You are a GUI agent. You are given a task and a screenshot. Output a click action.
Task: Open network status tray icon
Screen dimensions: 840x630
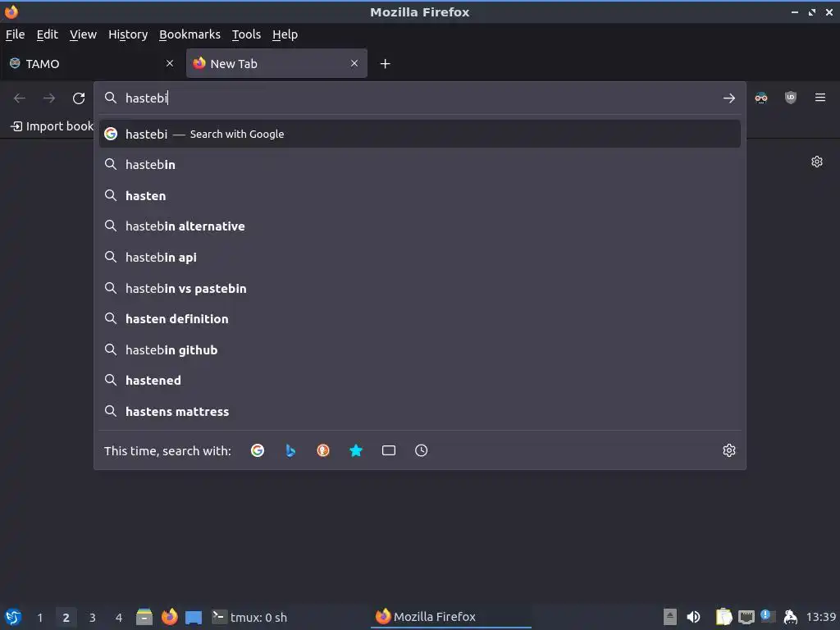coord(746,617)
